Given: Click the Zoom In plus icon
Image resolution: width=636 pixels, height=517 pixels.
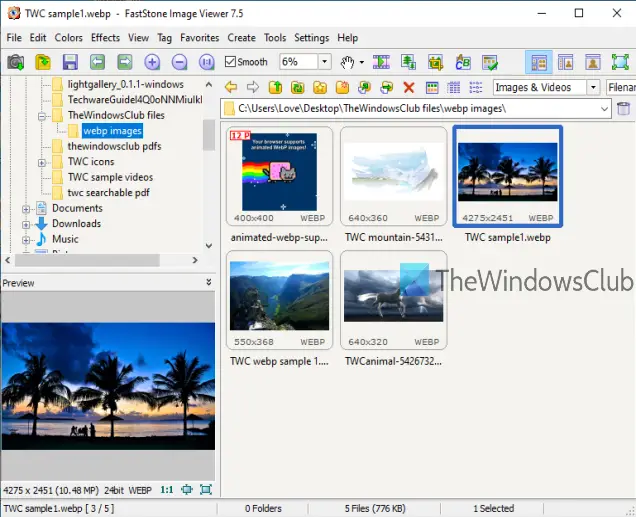Looking at the screenshot, I should coord(152,62).
